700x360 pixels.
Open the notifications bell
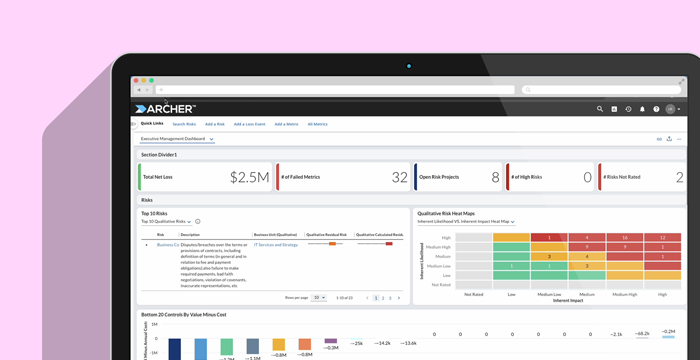pos(642,109)
